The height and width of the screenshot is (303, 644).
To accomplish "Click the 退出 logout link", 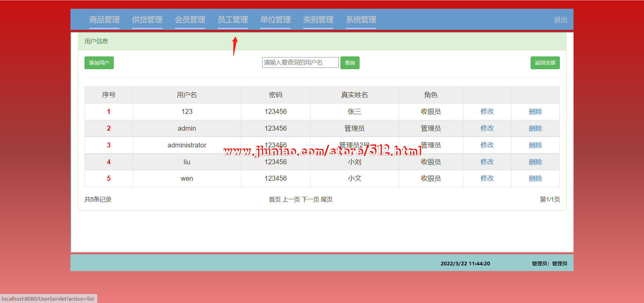I will (560, 20).
